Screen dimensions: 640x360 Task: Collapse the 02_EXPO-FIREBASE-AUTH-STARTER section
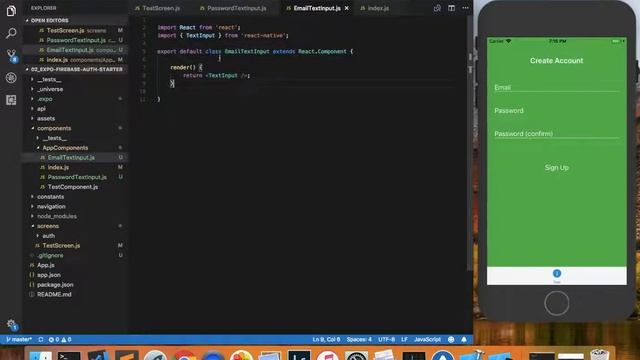coord(76,69)
